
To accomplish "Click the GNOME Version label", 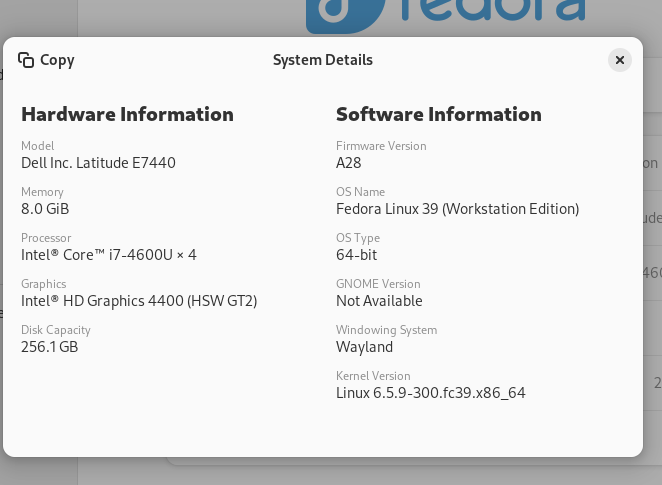I will [378, 284].
